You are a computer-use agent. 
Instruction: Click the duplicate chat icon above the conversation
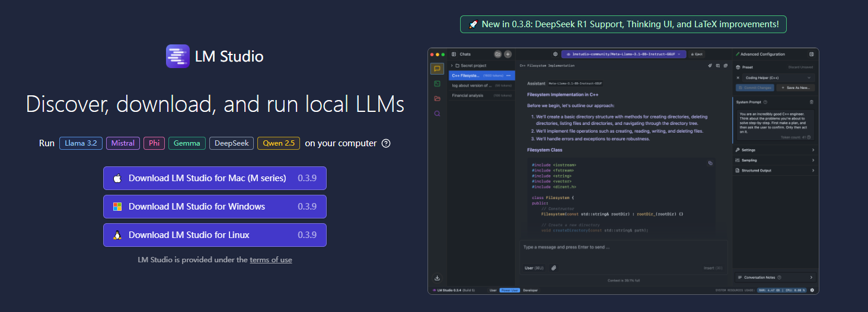pyautogui.click(x=725, y=65)
